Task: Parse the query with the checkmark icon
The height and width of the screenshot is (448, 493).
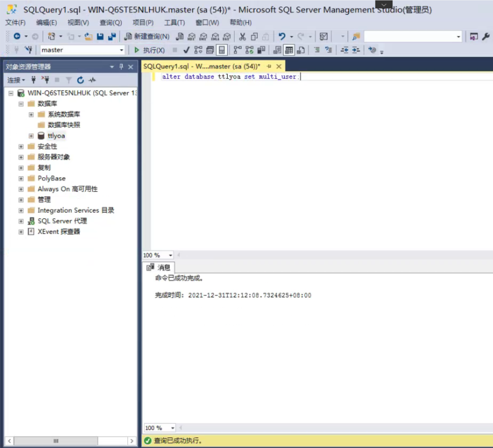Action: tap(186, 50)
